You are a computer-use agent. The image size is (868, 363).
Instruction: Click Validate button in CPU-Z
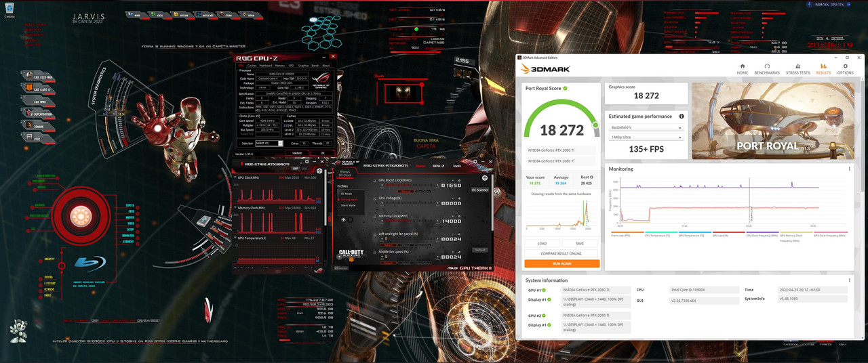pyautogui.click(x=297, y=153)
